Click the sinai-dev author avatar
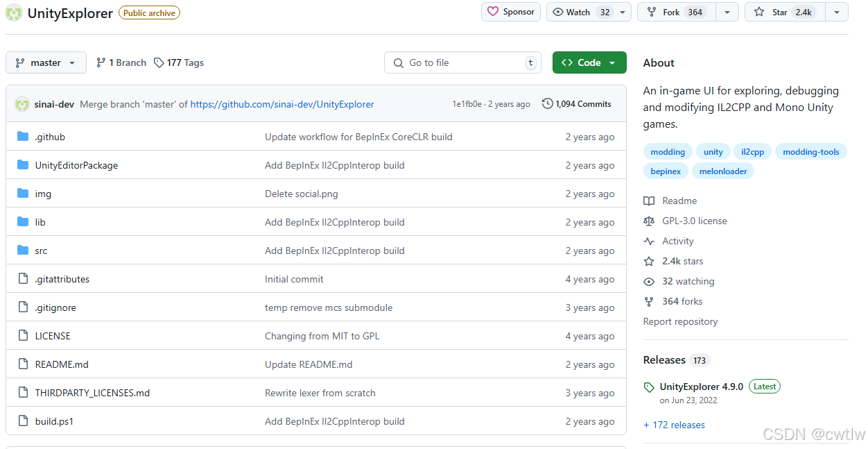 tap(21, 104)
